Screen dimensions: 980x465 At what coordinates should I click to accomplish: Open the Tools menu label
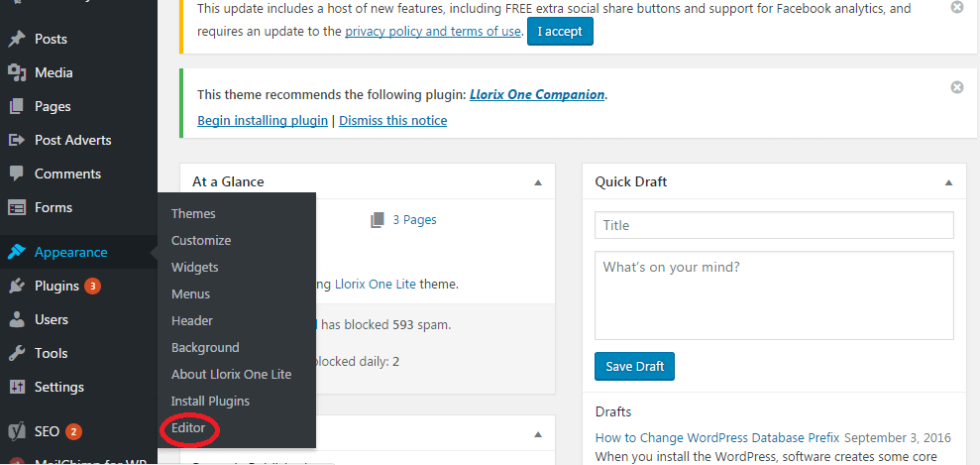pyautogui.click(x=51, y=353)
